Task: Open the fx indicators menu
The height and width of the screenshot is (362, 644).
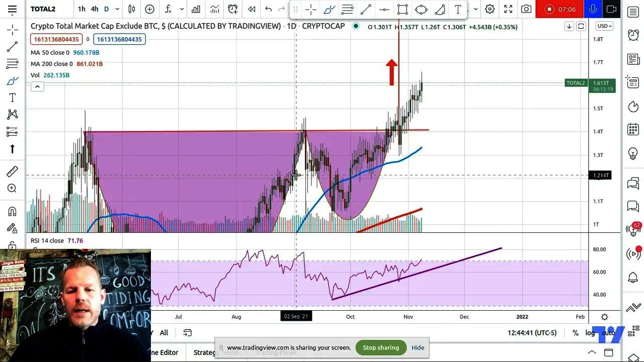Action: pos(169,9)
